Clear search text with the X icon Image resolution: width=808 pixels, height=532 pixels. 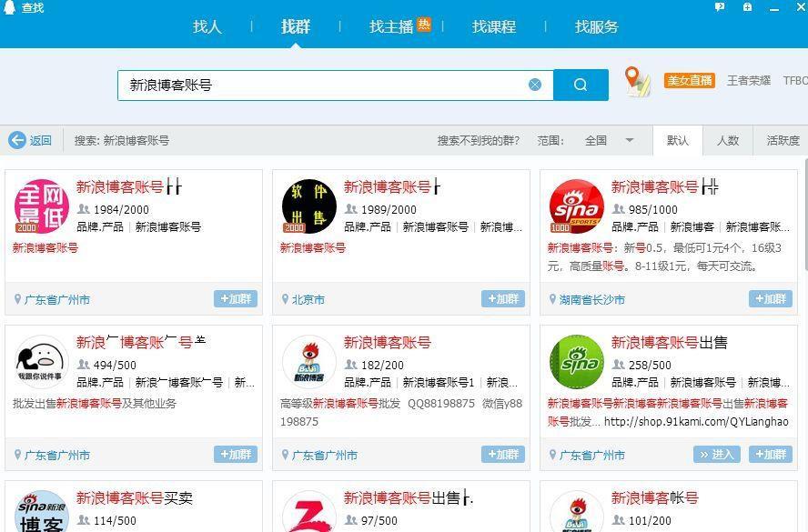pos(535,84)
